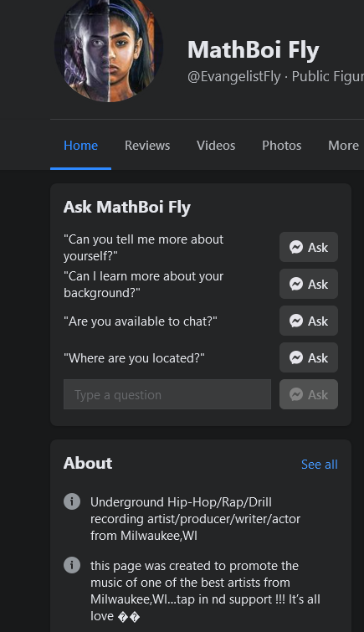Click Messenger icon beside "tell me more about yourself"

(x=296, y=247)
